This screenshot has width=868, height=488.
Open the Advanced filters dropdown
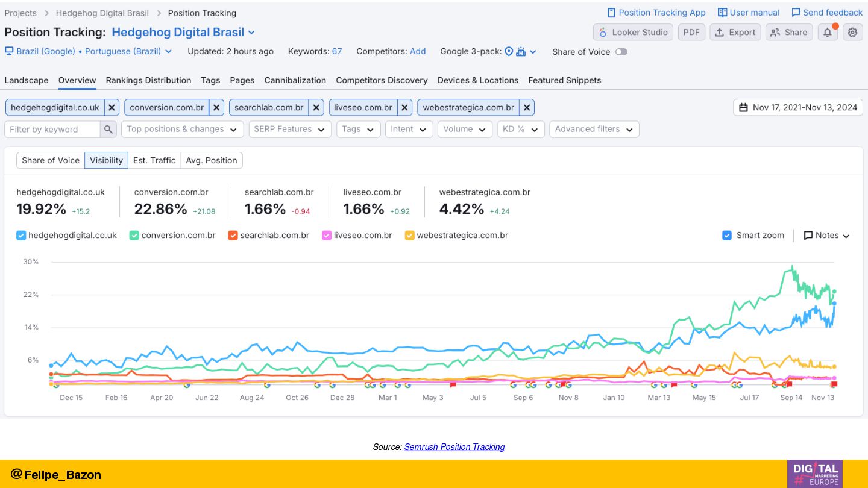(594, 129)
